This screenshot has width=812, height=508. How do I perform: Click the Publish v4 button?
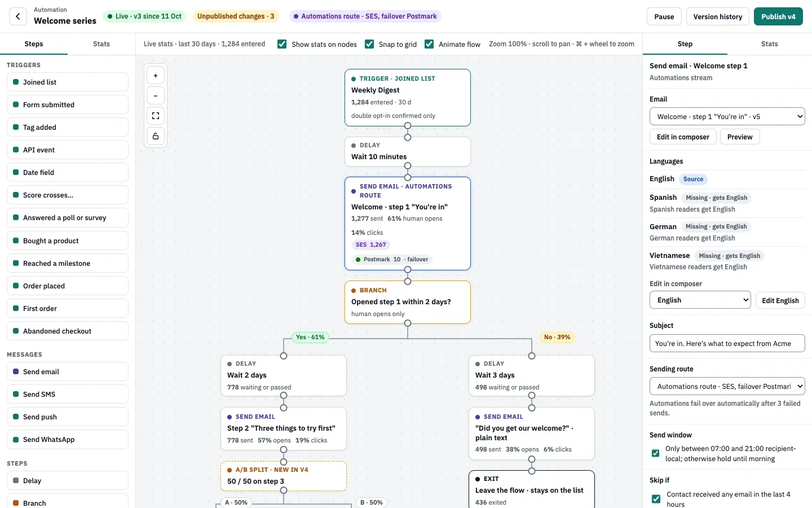778,16
